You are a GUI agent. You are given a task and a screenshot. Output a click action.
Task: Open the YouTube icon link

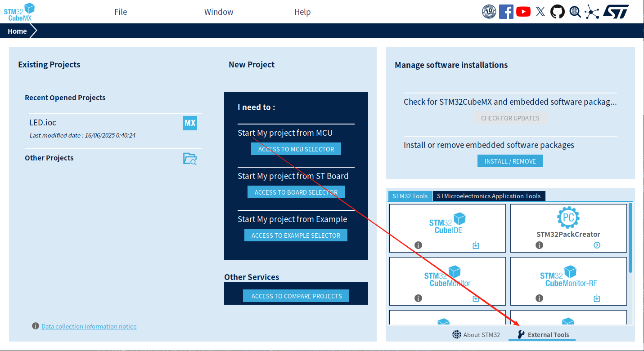523,12
